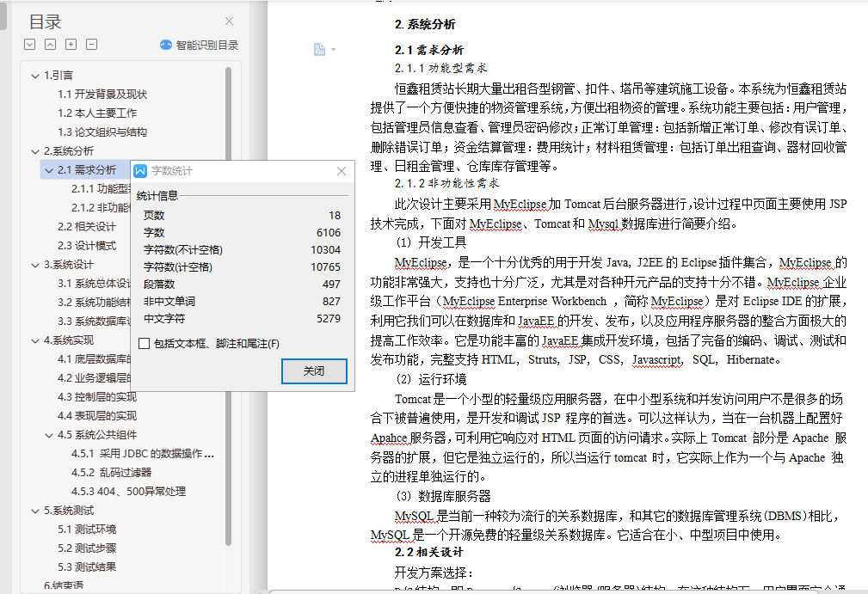Open 智能识别目录 smart outline recognition
Screen dimensions: 868x594
(x=200, y=45)
